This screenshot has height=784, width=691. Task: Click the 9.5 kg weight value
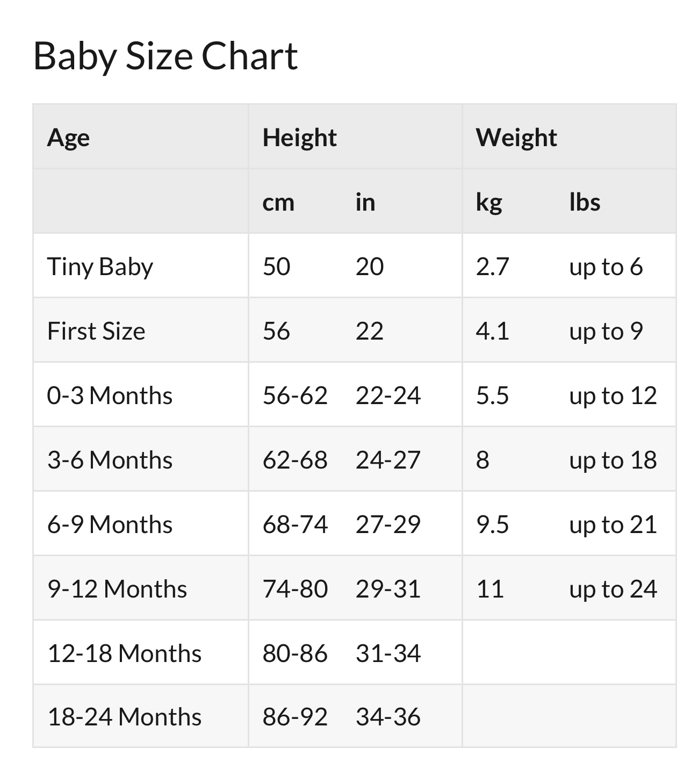tap(492, 524)
